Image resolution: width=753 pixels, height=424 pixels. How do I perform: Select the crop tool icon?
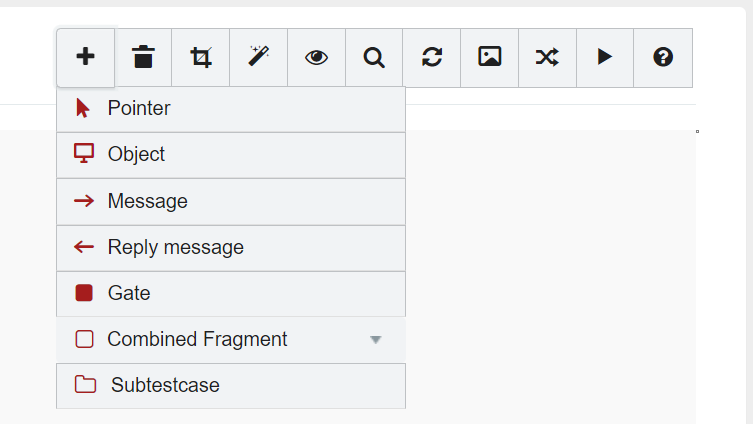coord(201,57)
